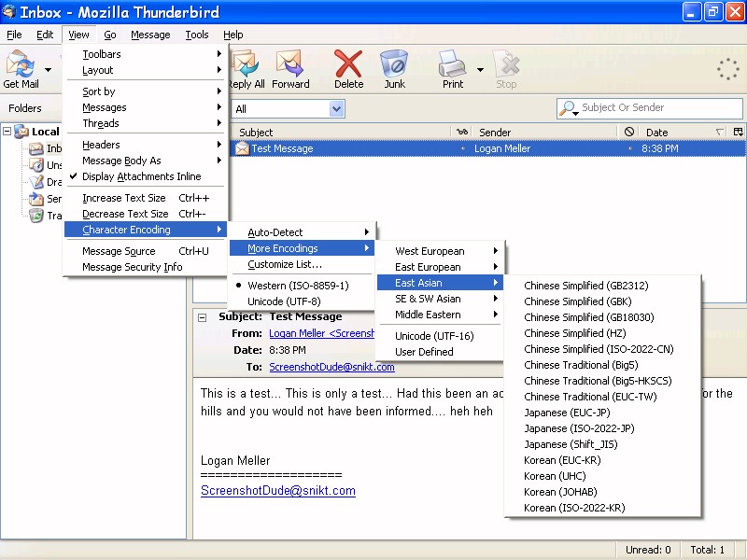The width and height of the screenshot is (747, 560).
Task: Click the junk status column icon
Action: click(629, 132)
